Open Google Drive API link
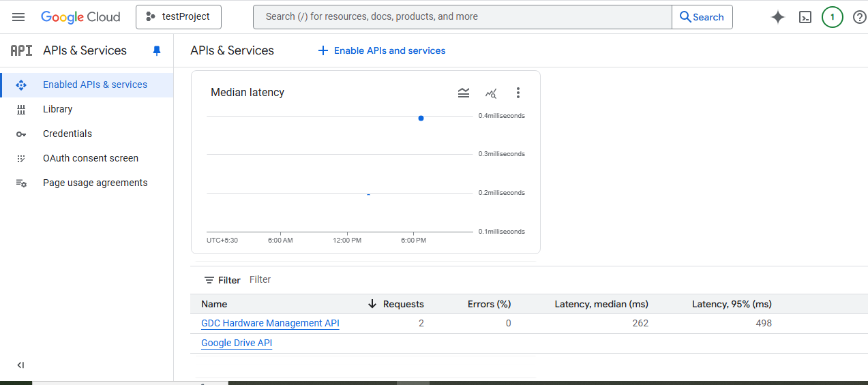Screen dimensions: 868x385 tap(237, 343)
